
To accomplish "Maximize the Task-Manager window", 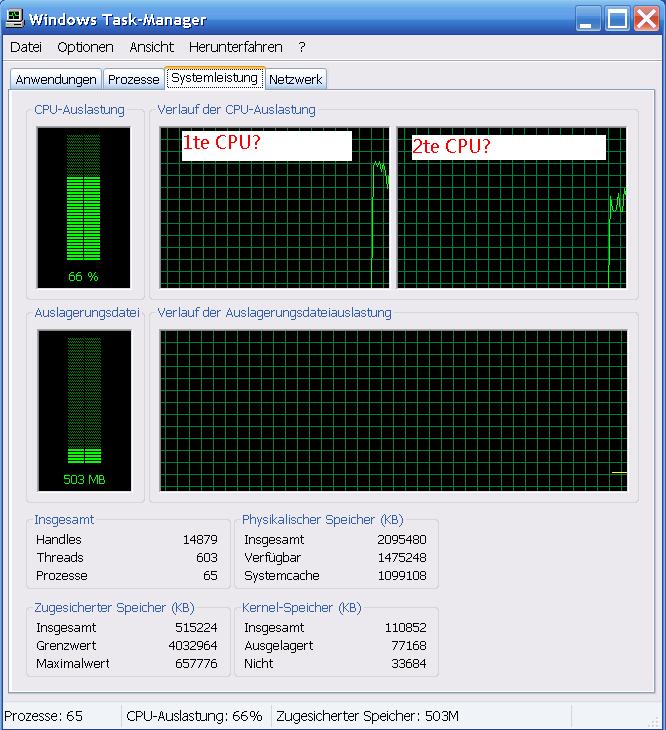I will (617, 19).
